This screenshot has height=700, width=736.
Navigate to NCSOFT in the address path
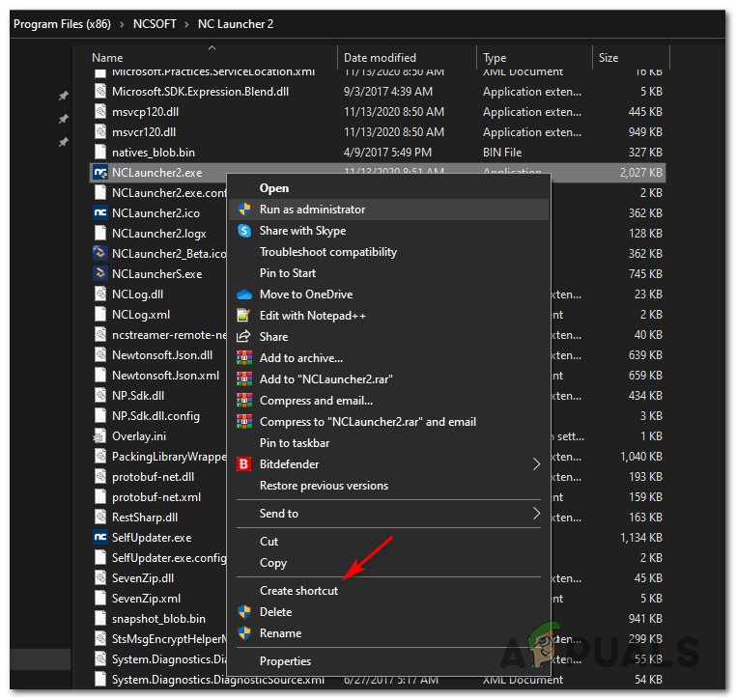coord(155,24)
